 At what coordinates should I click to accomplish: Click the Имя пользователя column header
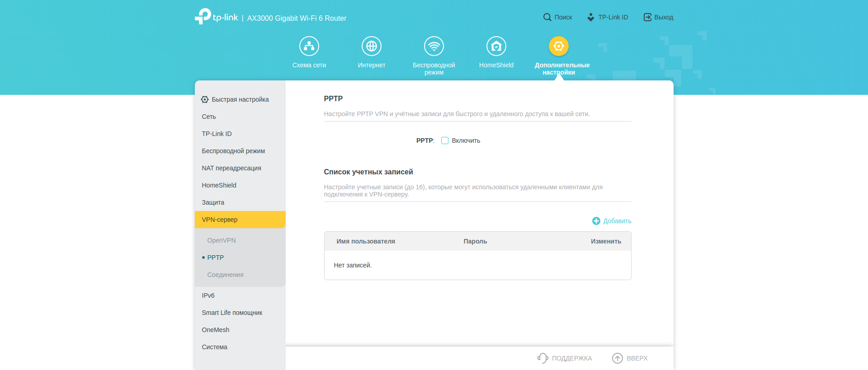point(365,241)
